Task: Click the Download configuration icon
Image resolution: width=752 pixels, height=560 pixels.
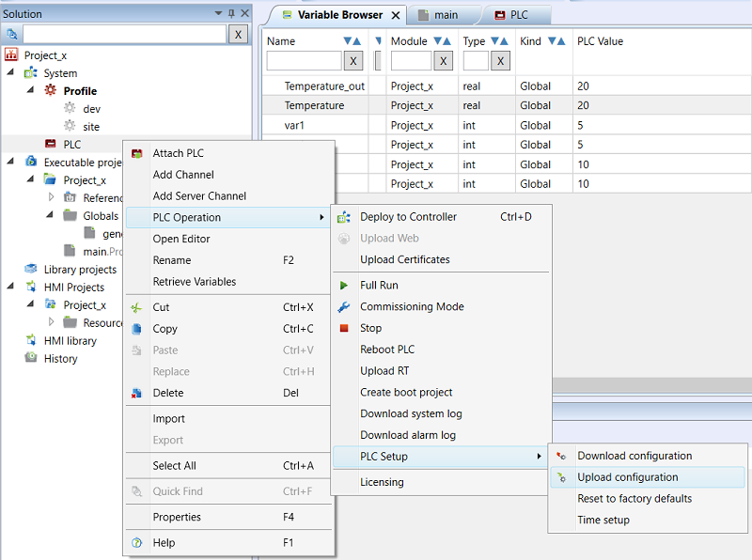Action: tap(560, 456)
